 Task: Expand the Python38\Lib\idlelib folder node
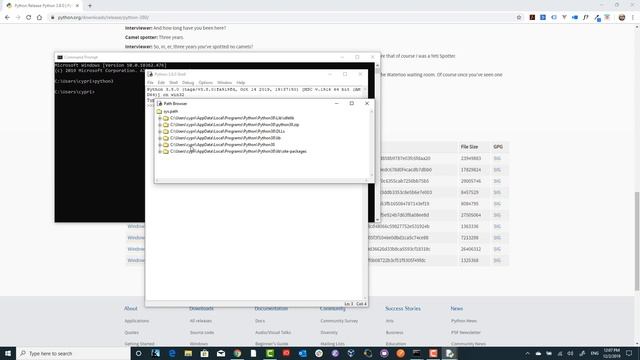point(160,118)
